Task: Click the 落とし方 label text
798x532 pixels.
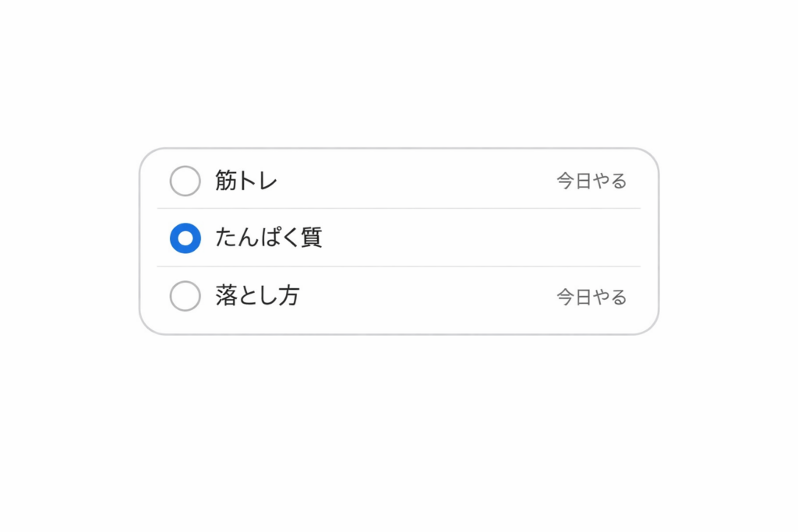Action: tap(257, 296)
